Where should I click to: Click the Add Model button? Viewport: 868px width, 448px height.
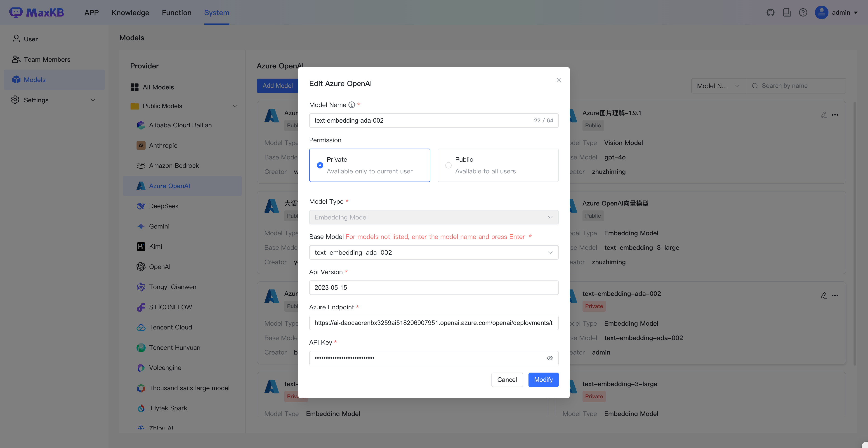[277, 86]
